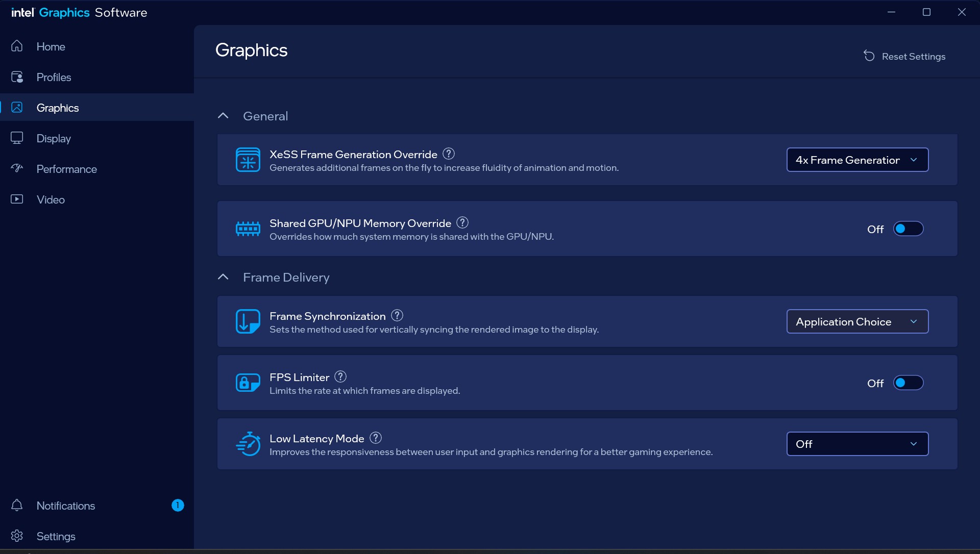Click the Video play icon
This screenshot has height=554, width=980.
coord(17,199)
